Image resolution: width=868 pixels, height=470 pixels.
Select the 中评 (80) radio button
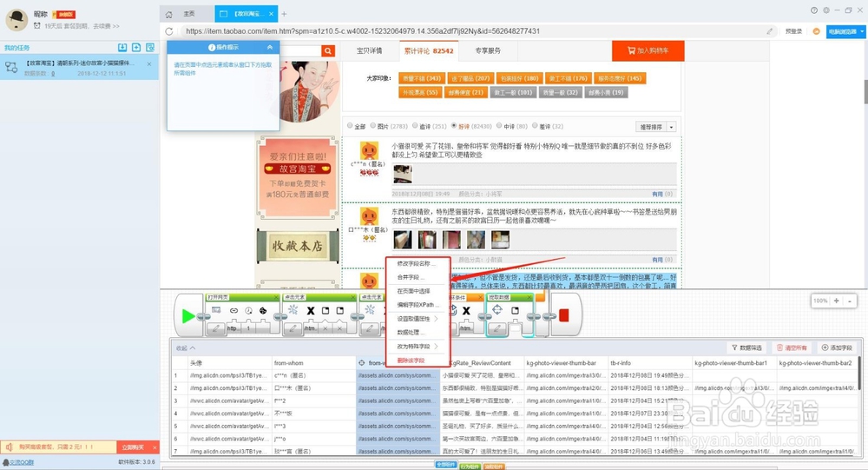[499, 126]
